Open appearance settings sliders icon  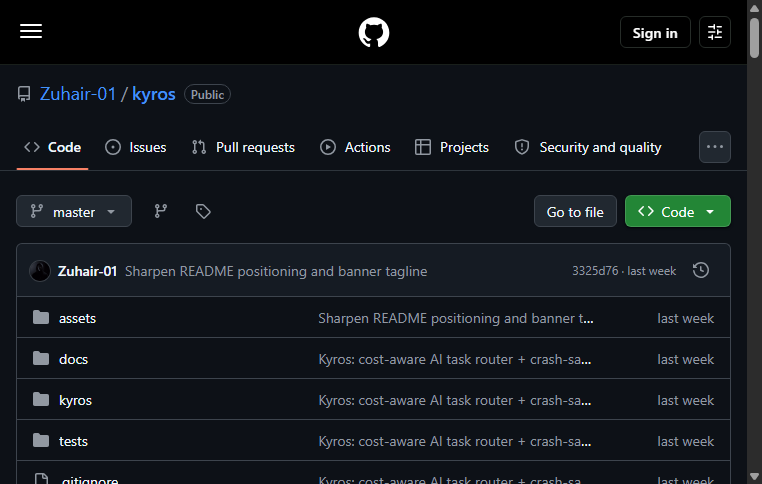(714, 32)
